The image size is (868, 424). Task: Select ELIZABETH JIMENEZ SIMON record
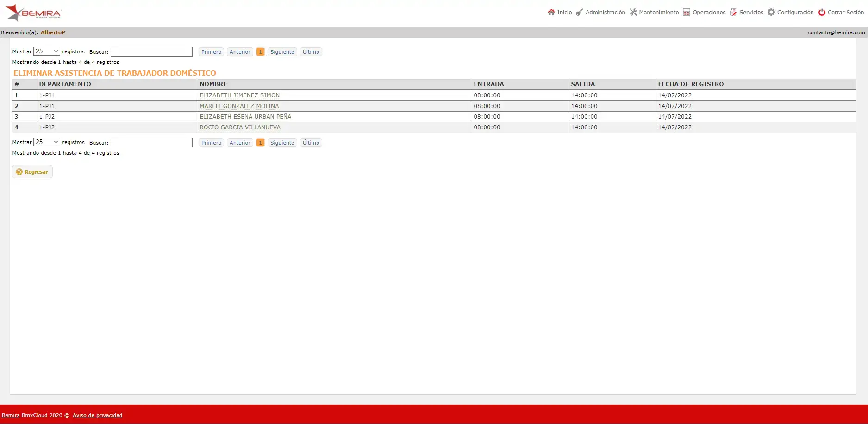[x=239, y=95]
